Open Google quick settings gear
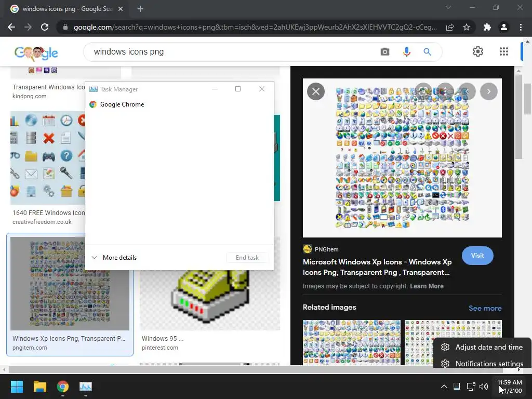 click(x=478, y=51)
